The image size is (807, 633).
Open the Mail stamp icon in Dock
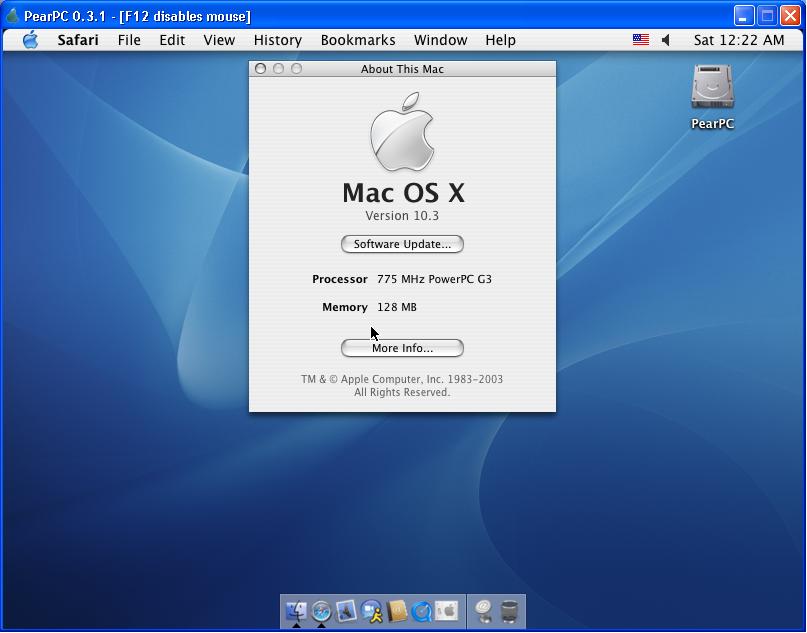(x=346, y=610)
